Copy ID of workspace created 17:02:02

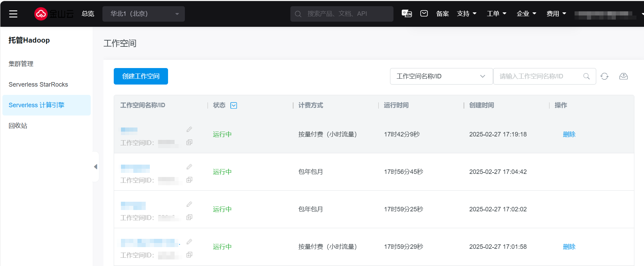189,217
